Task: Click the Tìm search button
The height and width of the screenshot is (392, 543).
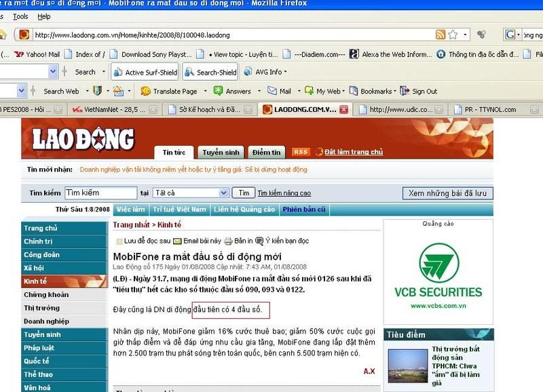Action: 244,193
